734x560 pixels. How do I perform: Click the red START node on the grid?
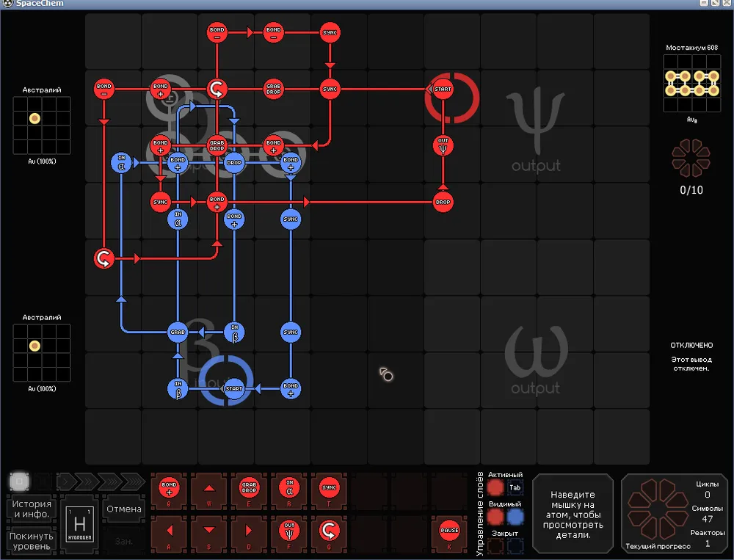pos(443,89)
